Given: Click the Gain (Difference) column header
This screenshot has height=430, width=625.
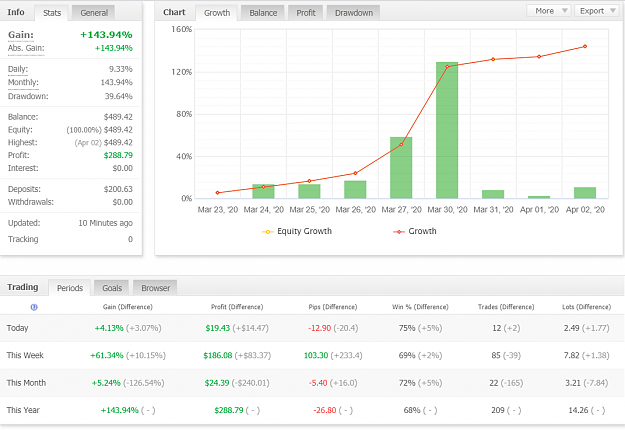Looking at the screenshot, I should click(x=128, y=307).
